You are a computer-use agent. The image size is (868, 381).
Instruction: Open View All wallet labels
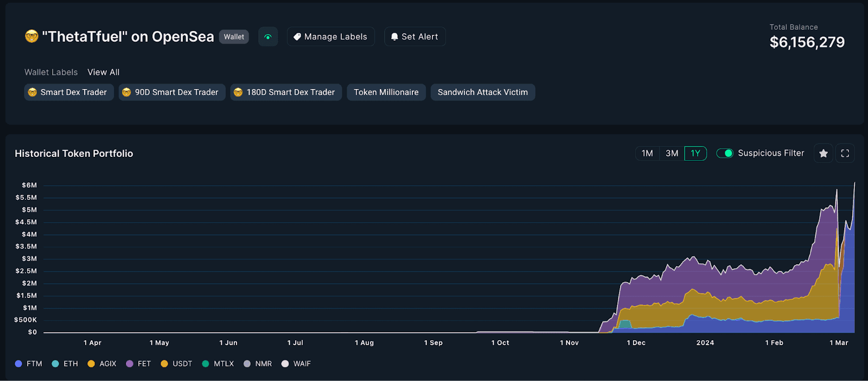104,72
